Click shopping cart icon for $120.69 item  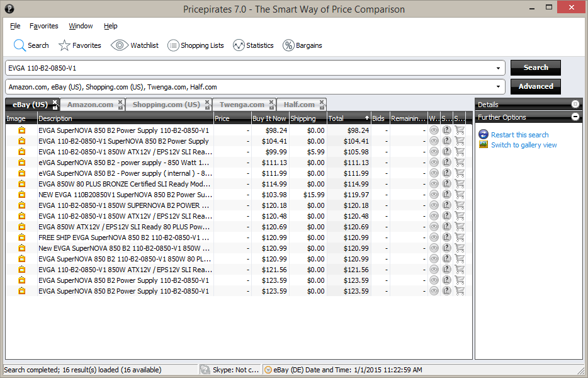[x=460, y=227]
